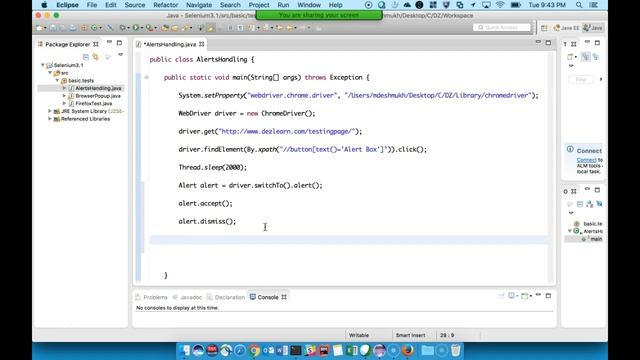Close the AlertsHandling.java editor tab
Screen dimensions: 640x360
tap(202, 44)
